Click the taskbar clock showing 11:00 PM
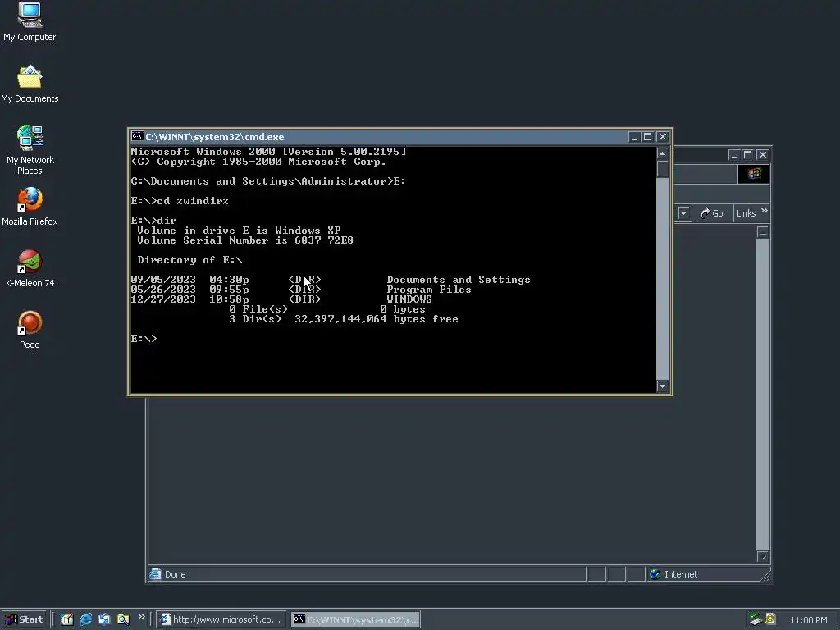 click(x=808, y=620)
